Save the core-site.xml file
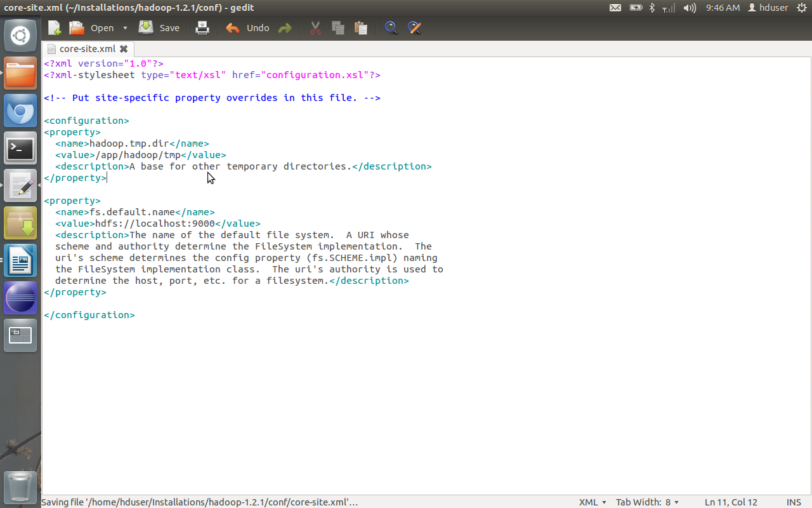 159,28
